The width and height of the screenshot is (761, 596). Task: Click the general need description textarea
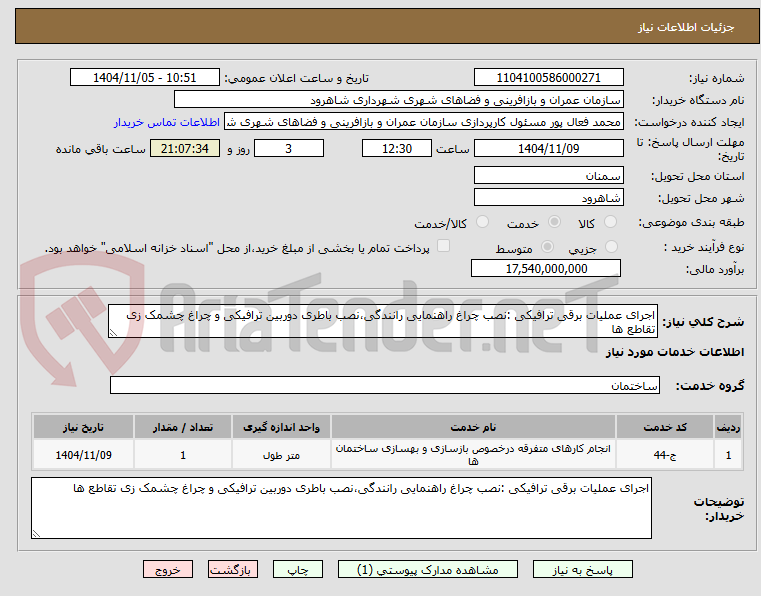pyautogui.click(x=383, y=321)
